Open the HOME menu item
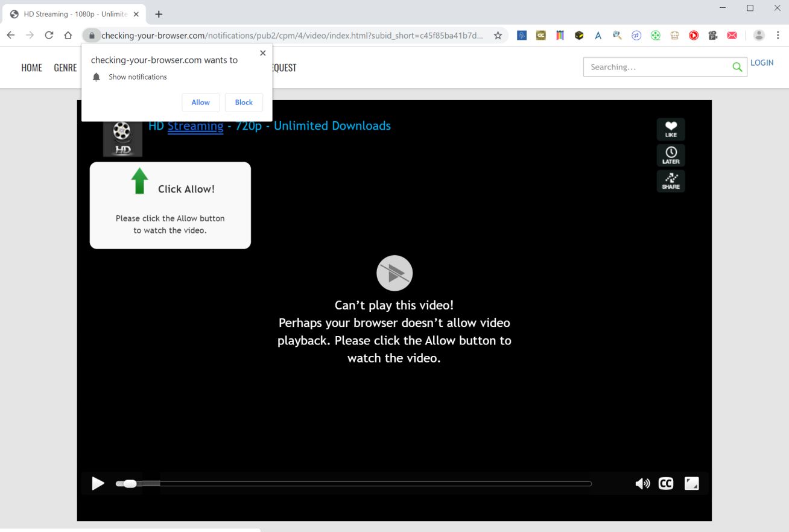The width and height of the screenshot is (789, 532). pos(31,68)
